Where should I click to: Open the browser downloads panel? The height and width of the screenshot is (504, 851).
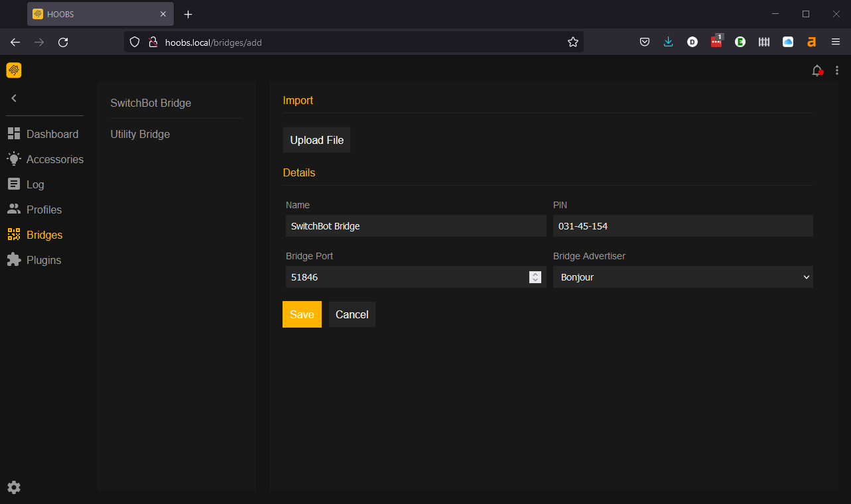668,42
